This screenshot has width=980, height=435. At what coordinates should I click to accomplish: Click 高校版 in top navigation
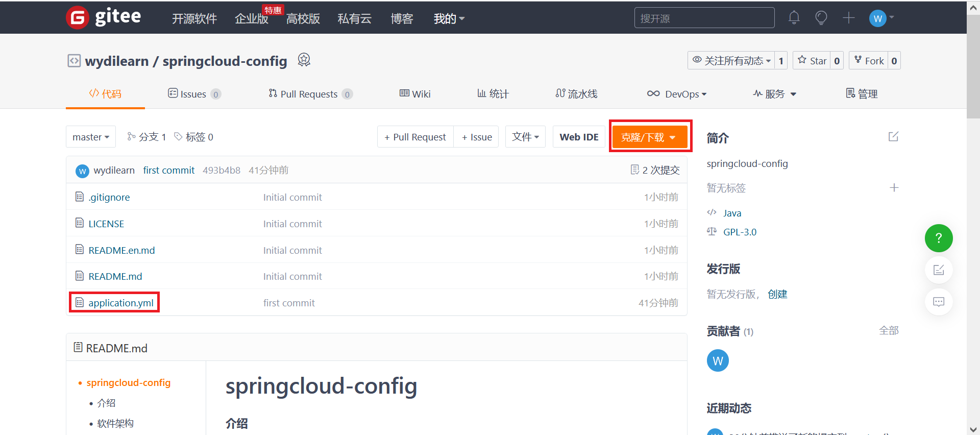pyautogui.click(x=303, y=19)
